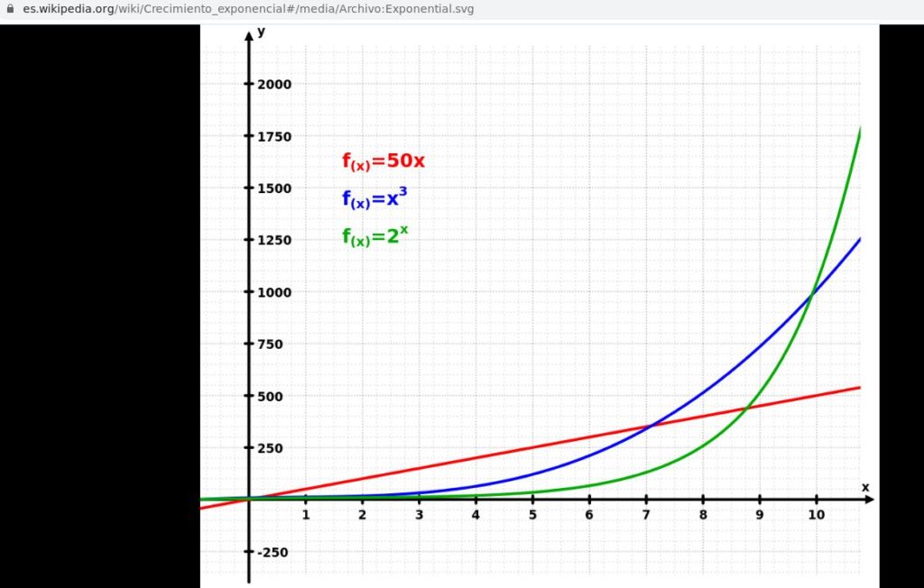This screenshot has height=588, width=924.
Task: Click the 'y' axis title at top
Action: point(262,32)
